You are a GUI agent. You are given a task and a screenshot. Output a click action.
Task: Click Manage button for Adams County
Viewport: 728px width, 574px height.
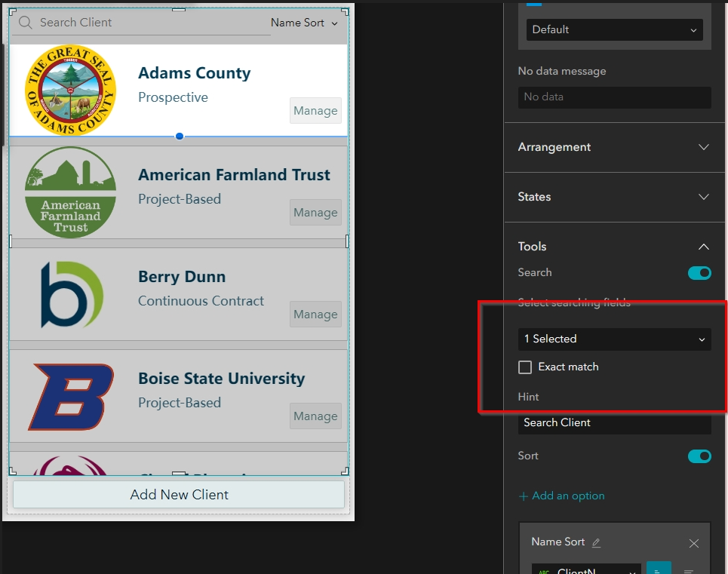[x=315, y=110]
